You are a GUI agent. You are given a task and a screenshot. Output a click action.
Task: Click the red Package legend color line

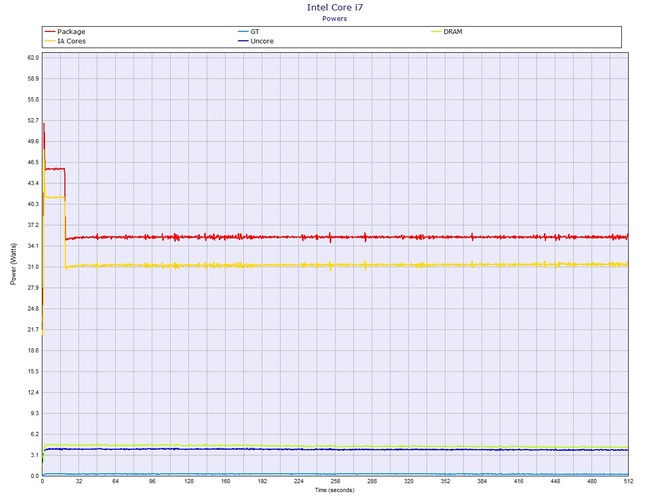tap(50, 32)
